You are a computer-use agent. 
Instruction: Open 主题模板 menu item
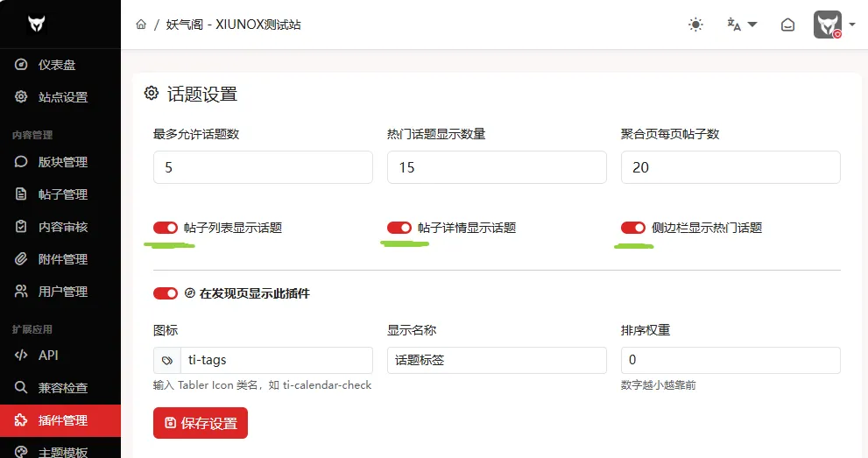pos(60,452)
